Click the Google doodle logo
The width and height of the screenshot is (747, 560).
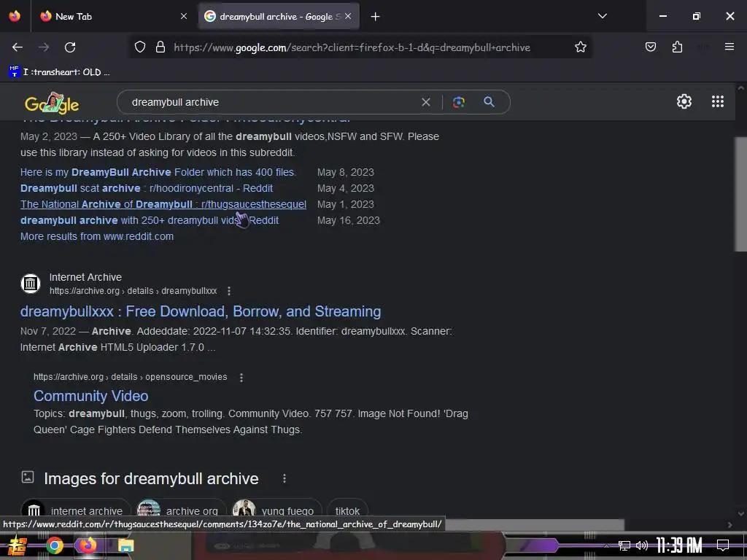click(52, 102)
